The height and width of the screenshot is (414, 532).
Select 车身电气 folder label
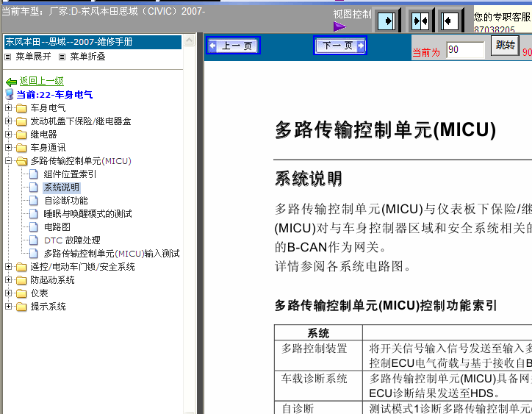(x=48, y=108)
